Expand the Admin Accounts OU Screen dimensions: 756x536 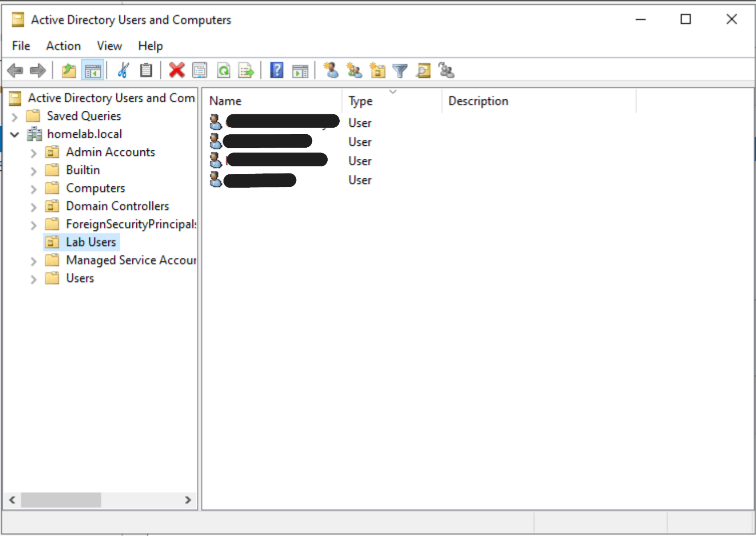tap(34, 153)
